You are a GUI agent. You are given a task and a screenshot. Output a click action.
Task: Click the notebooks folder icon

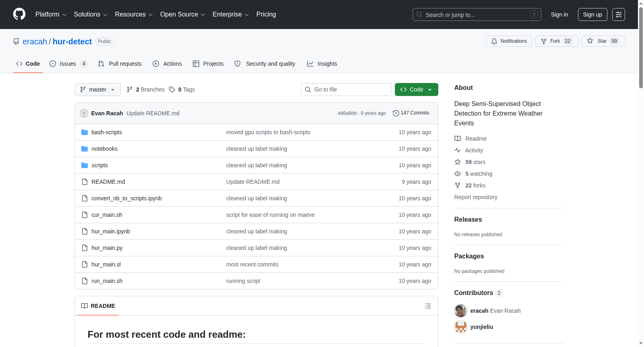tap(85, 149)
